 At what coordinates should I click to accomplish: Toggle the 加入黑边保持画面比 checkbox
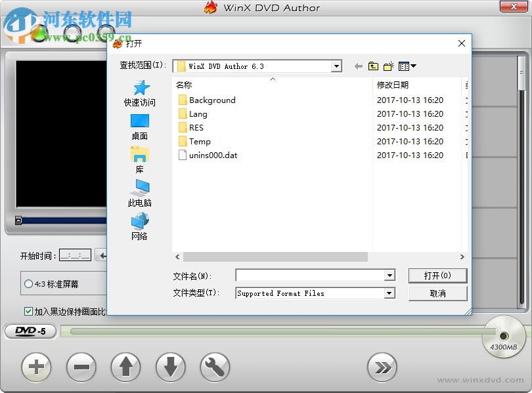(28, 311)
